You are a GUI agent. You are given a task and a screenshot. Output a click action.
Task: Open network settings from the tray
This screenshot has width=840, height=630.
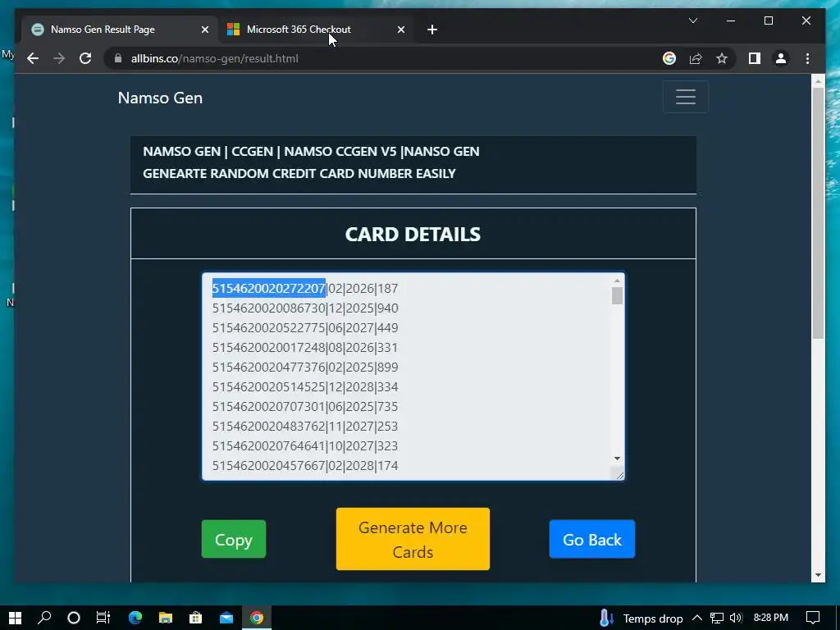(x=717, y=619)
